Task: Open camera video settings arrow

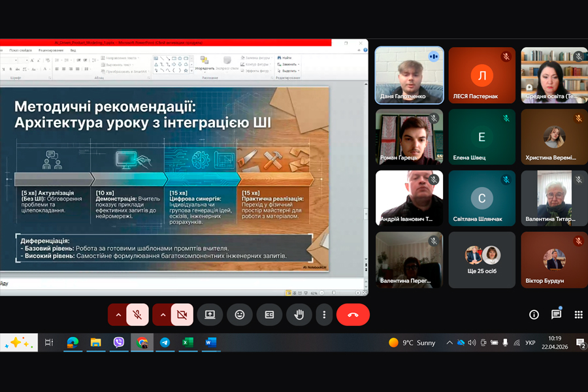Action: coord(163,315)
